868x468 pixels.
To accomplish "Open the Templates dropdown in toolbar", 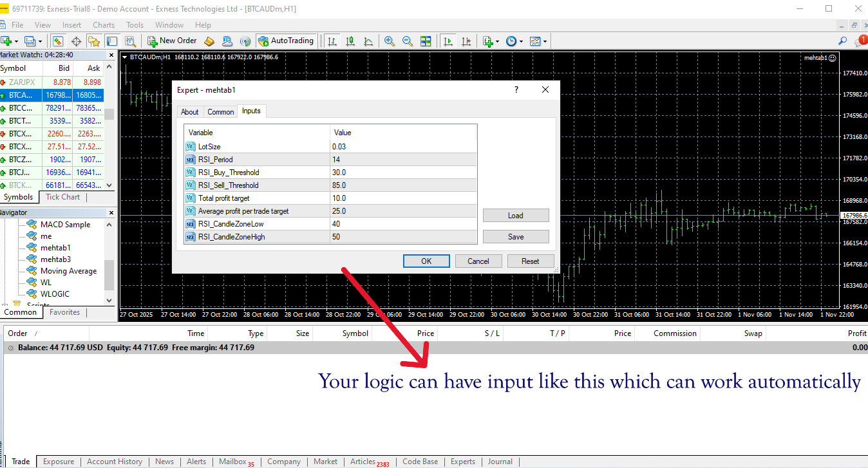I will click(538, 41).
